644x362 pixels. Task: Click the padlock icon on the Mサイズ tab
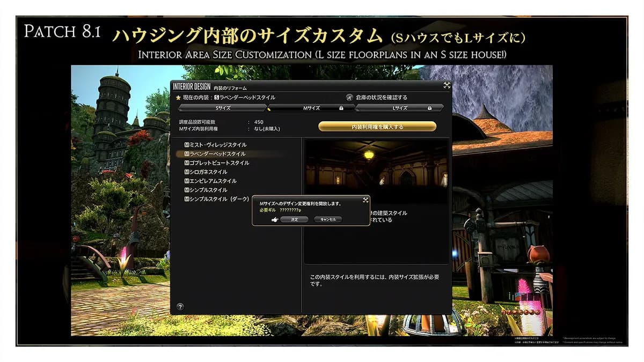[341, 108]
